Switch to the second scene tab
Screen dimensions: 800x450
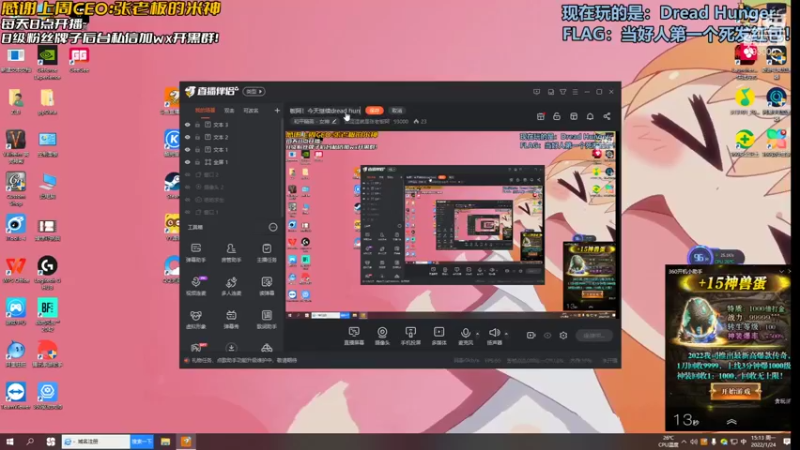click(230, 110)
